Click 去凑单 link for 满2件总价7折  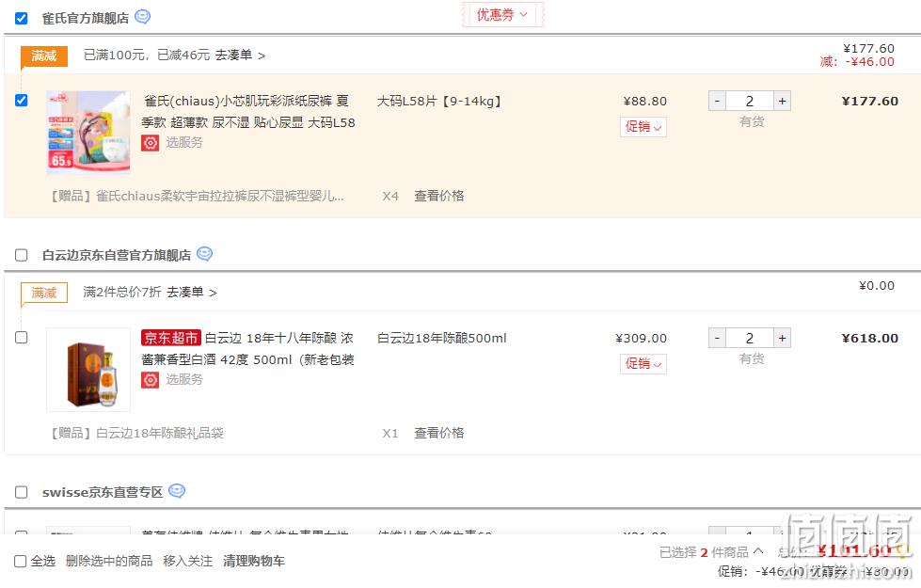[192, 292]
